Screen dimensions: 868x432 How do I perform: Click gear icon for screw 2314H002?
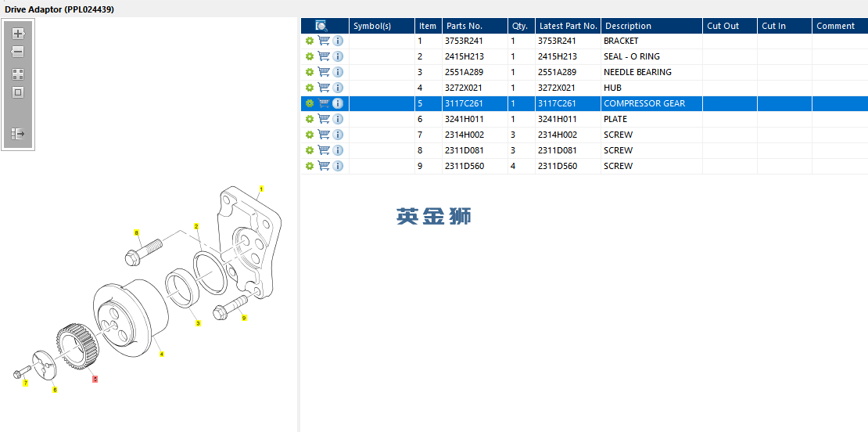pos(310,135)
